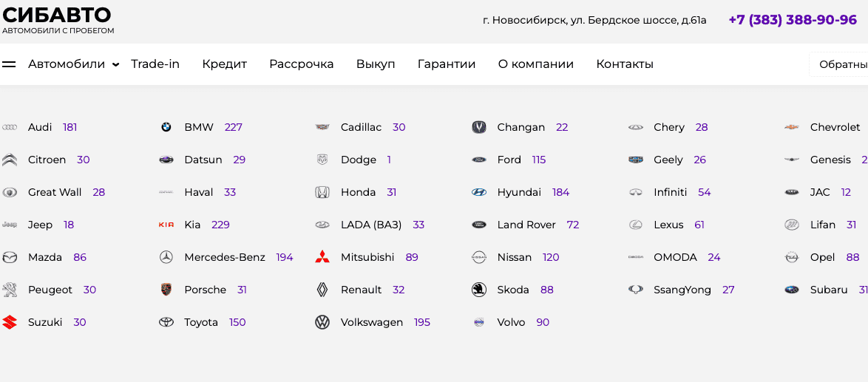Select the Toyota brand link
Image resolution: width=868 pixels, height=382 pixels.
click(x=201, y=322)
